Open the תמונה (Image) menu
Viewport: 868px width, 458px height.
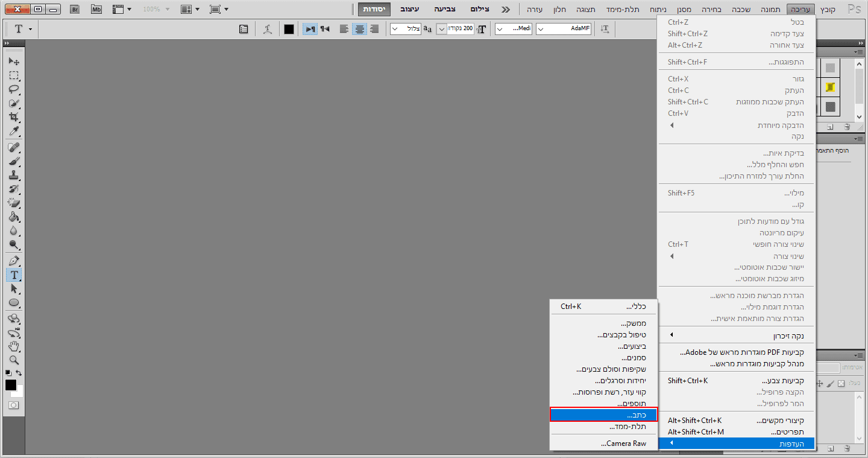click(x=770, y=10)
